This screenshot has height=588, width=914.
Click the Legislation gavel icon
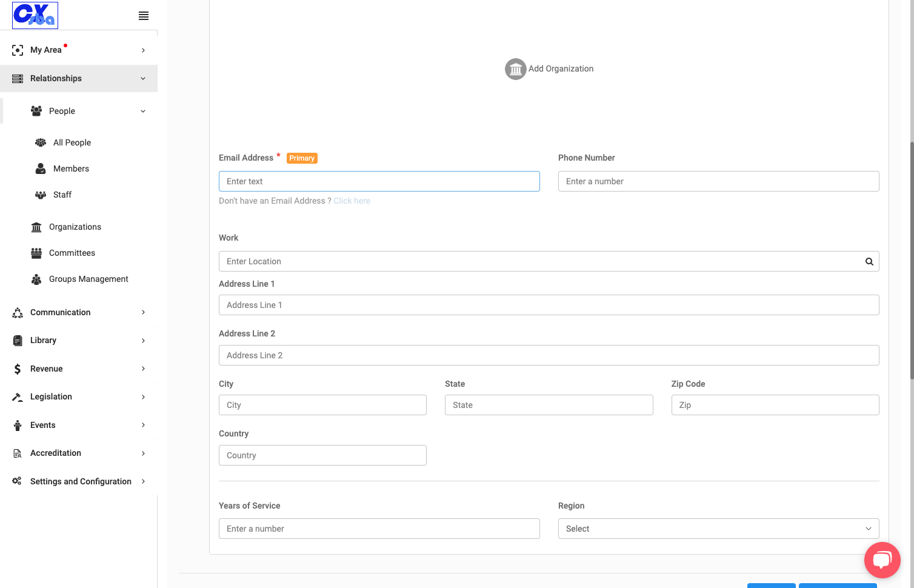(x=18, y=397)
